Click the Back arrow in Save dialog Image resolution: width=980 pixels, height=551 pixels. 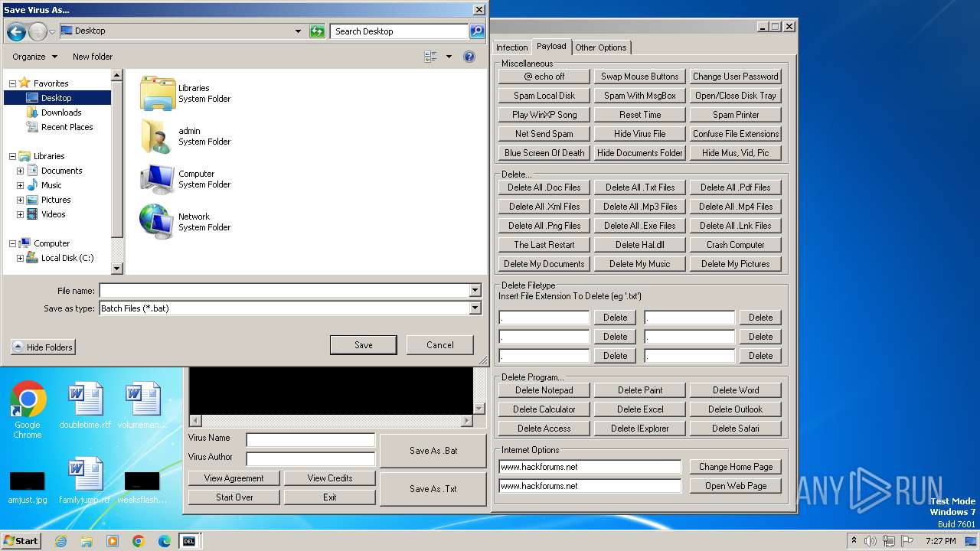tap(16, 31)
